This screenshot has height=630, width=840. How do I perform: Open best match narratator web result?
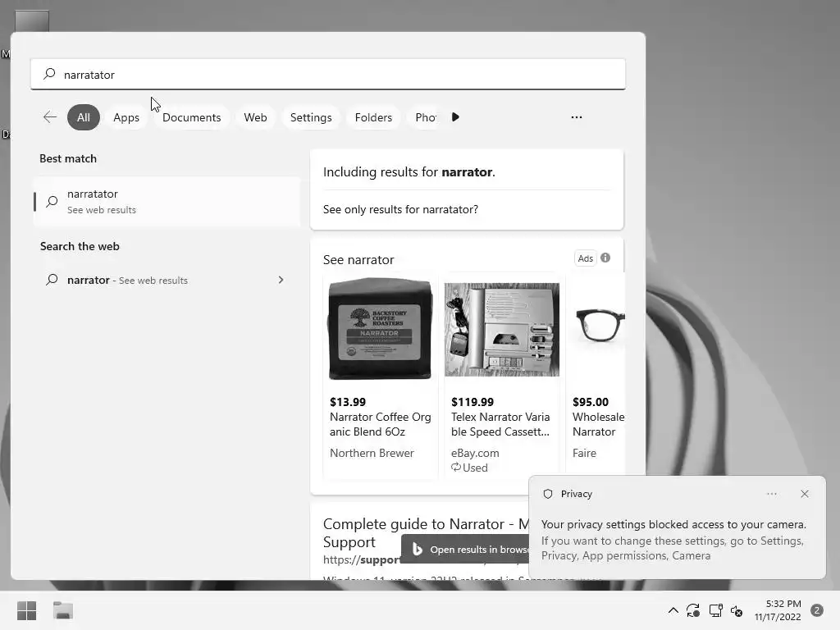click(x=167, y=202)
